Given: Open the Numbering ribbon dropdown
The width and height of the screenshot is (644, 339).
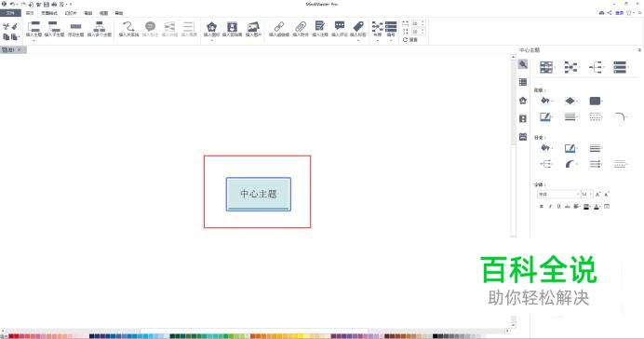Looking at the screenshot, I should click(391, 31).
